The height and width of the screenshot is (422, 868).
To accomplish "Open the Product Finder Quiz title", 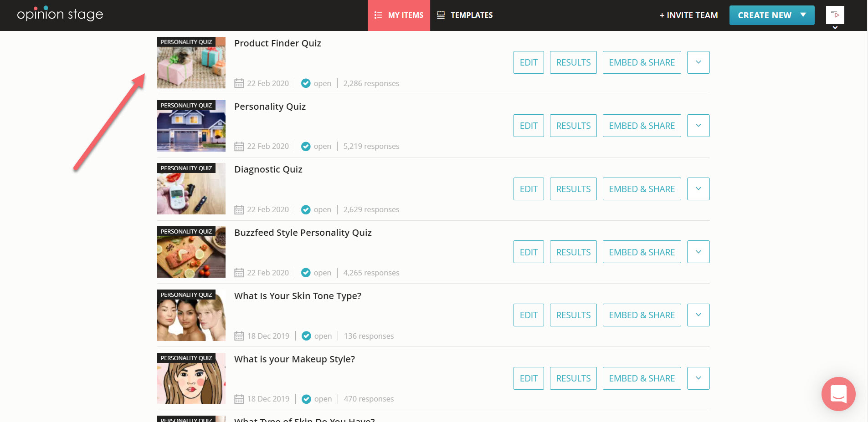I will tap(277, 43).
